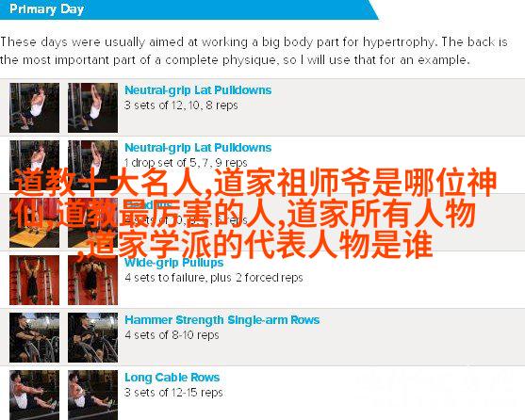525x420 pixels.
Task: Click the orange Chinese overlay text
Action: [x=254, y=214]
